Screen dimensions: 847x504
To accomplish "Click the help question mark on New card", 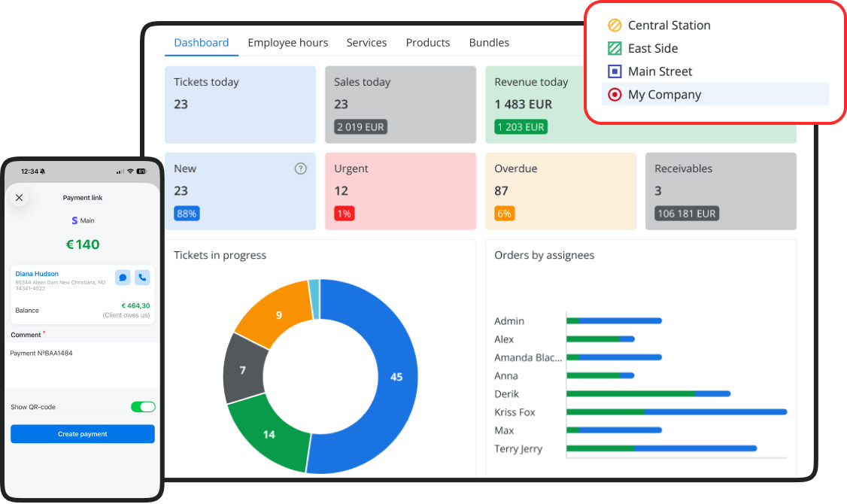I will point(300,169).
